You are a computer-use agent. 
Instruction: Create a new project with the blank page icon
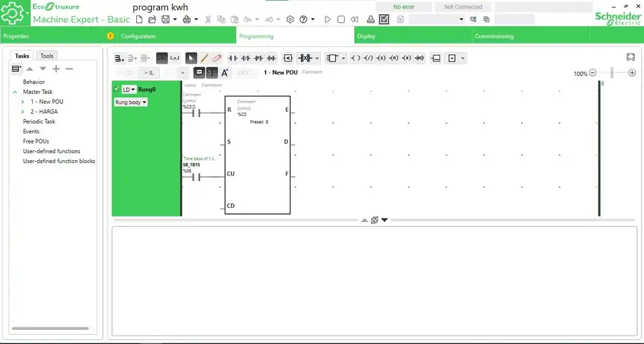tap(140, 19)
